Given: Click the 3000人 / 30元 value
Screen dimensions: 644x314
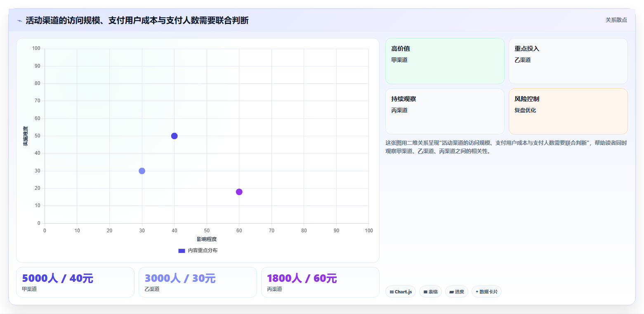Looking at the screenshot, I should click(x=180, y=279).
